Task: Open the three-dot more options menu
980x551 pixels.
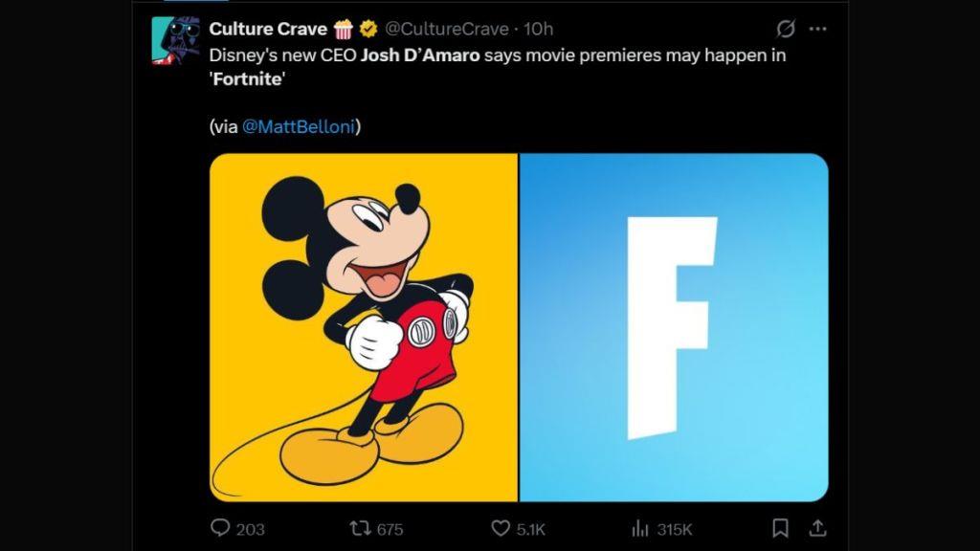Action: click(x=817, y=29)
